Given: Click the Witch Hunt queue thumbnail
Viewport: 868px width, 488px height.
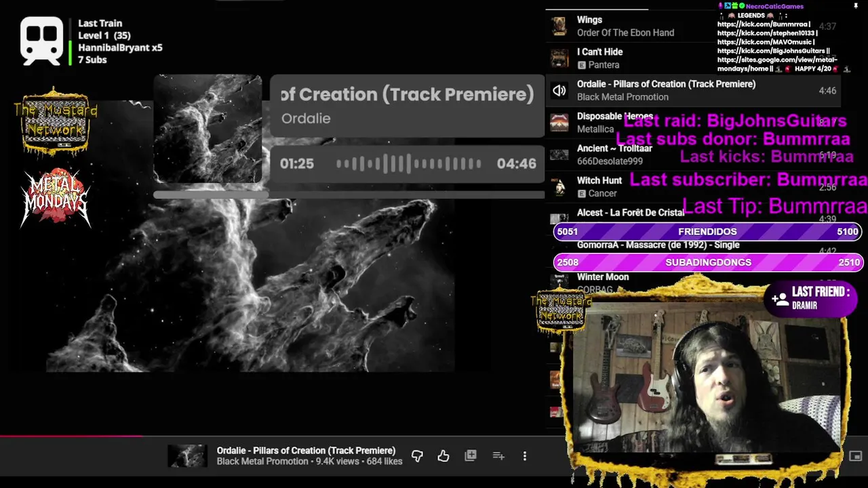Looking at the screenshot, I should [559, 186].
